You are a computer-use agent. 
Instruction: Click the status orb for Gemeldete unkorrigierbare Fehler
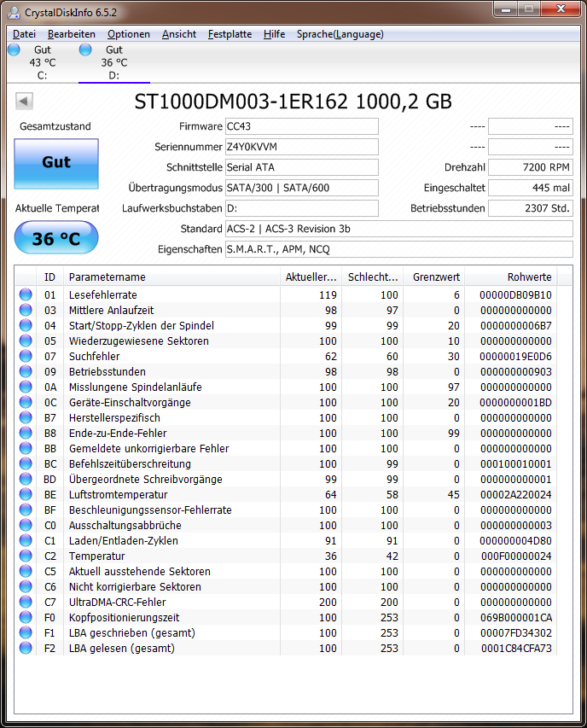tap(26, 449)
